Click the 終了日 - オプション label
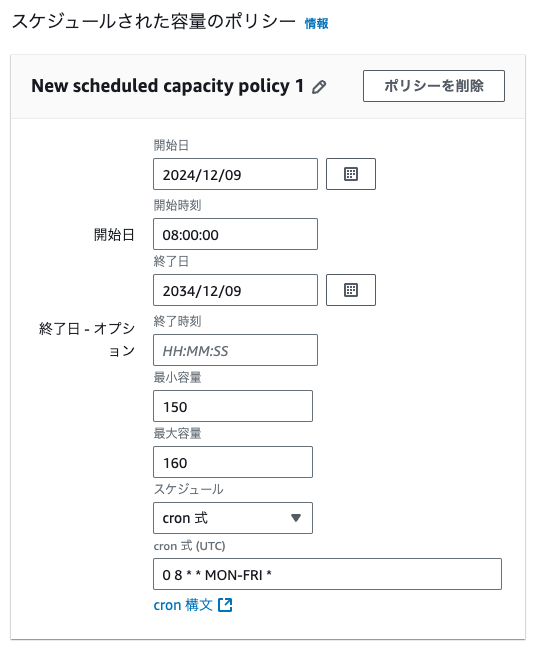The width and height of the screenshot is (533, 651). (x=87, y=340)
